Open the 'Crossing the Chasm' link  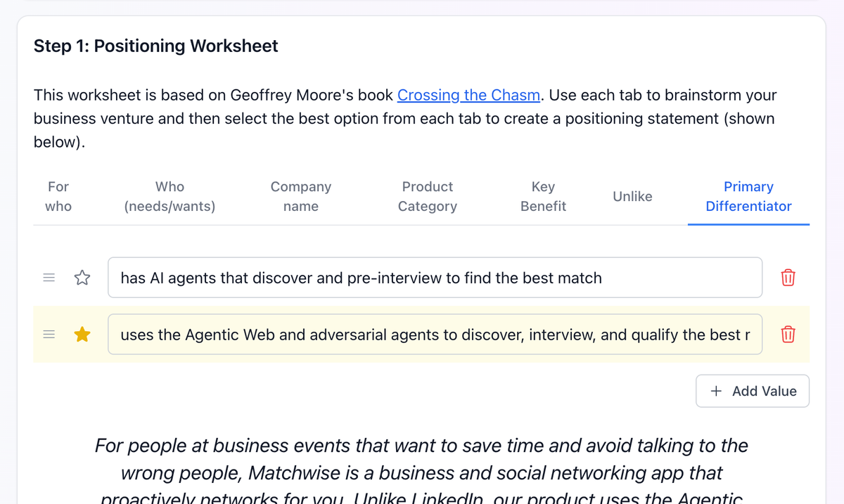coord(468,95)
